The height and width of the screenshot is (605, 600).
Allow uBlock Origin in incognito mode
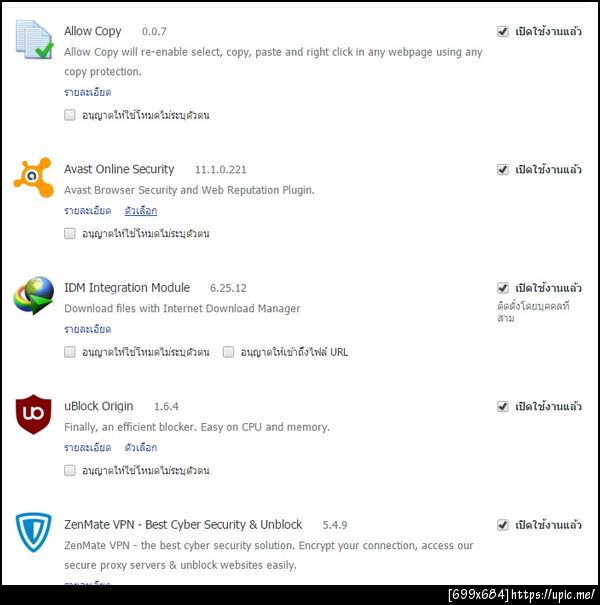pyautogui.click(x=70, y=470)
